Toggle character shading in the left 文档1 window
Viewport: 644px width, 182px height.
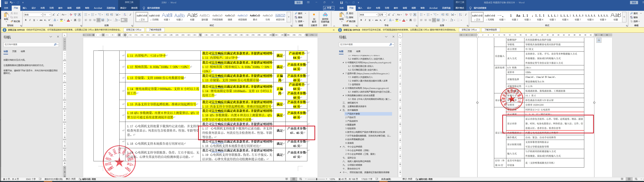pos(75,20)
